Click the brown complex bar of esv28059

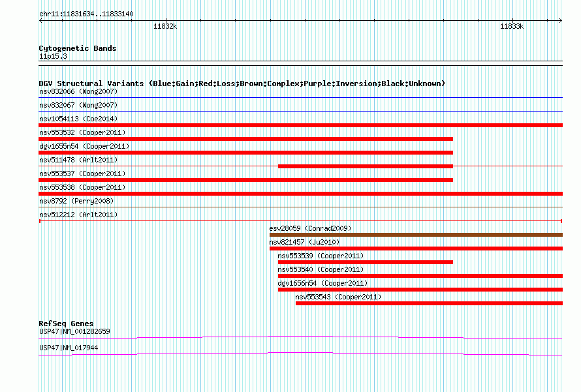pyautogui.click(x=416, y=235)
